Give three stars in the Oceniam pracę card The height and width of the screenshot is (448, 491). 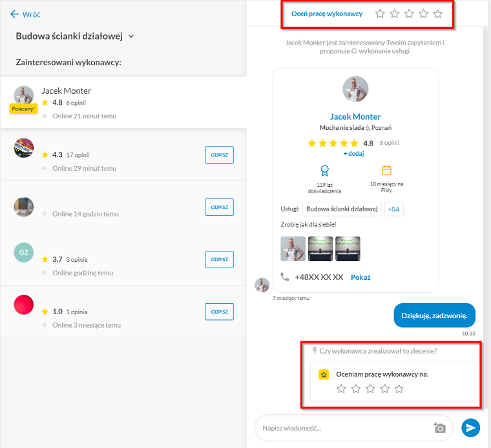(370, 389)
